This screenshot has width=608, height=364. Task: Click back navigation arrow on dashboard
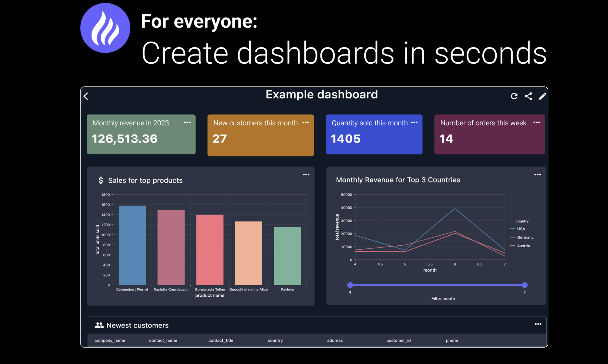(87, 95)
